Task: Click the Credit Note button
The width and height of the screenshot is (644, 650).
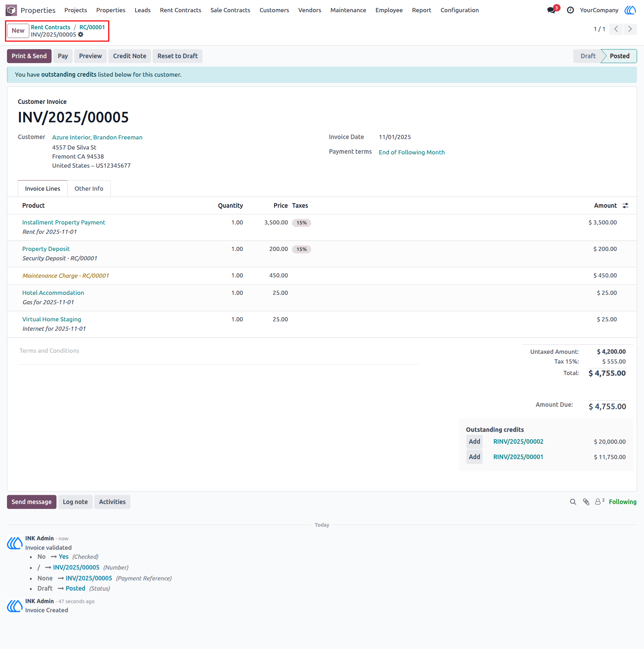Action: 130,56
